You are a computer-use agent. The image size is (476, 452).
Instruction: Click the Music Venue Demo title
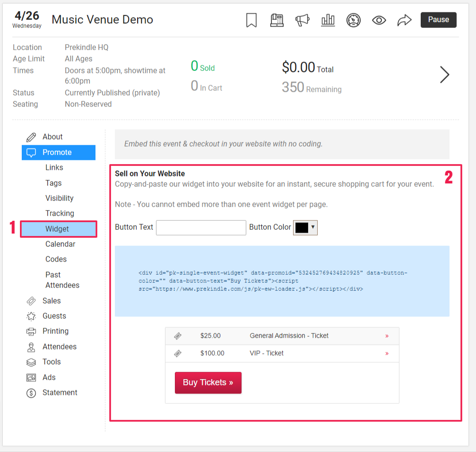102,19
